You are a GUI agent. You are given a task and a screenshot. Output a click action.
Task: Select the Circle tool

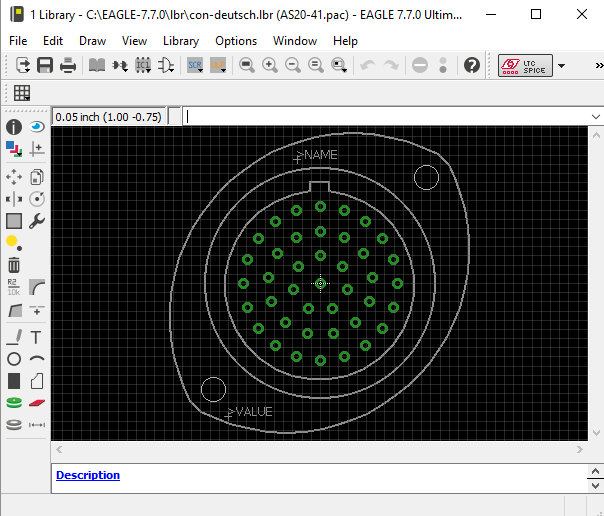(14, 359)
